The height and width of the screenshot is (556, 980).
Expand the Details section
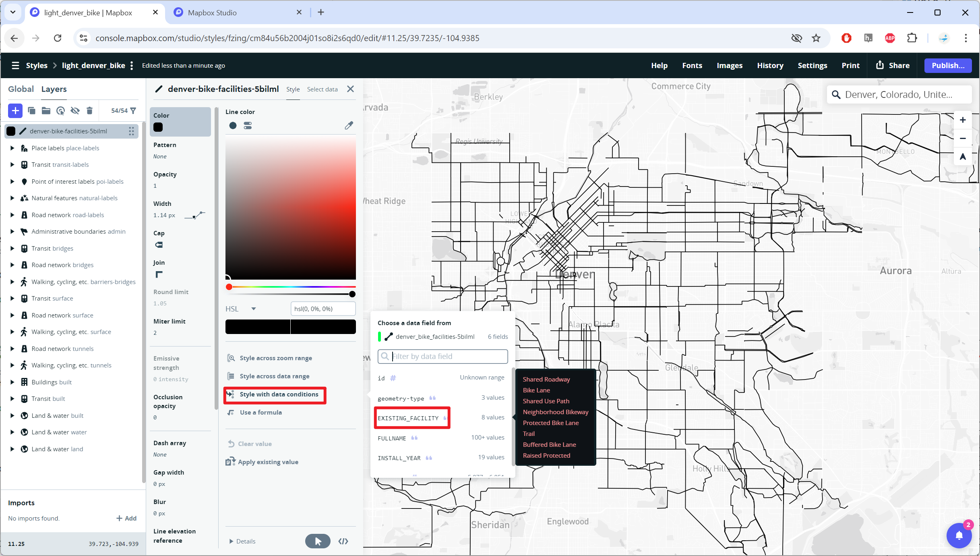242,541
